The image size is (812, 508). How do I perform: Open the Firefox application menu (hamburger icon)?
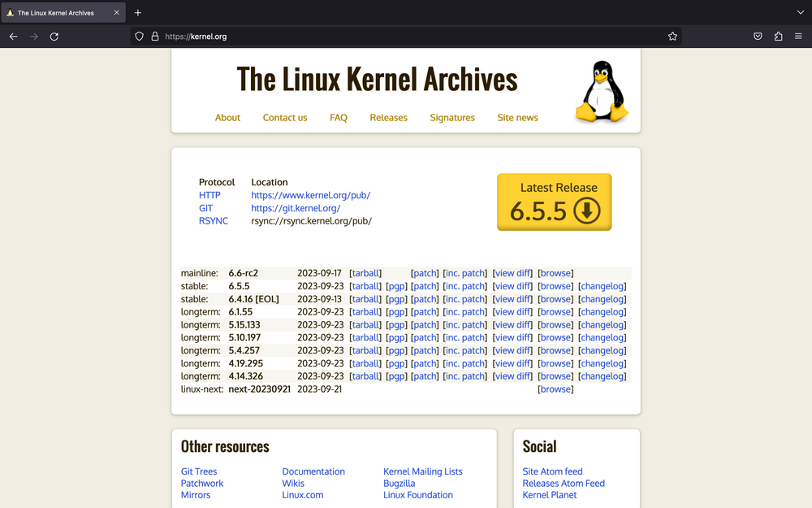point(799,36)
